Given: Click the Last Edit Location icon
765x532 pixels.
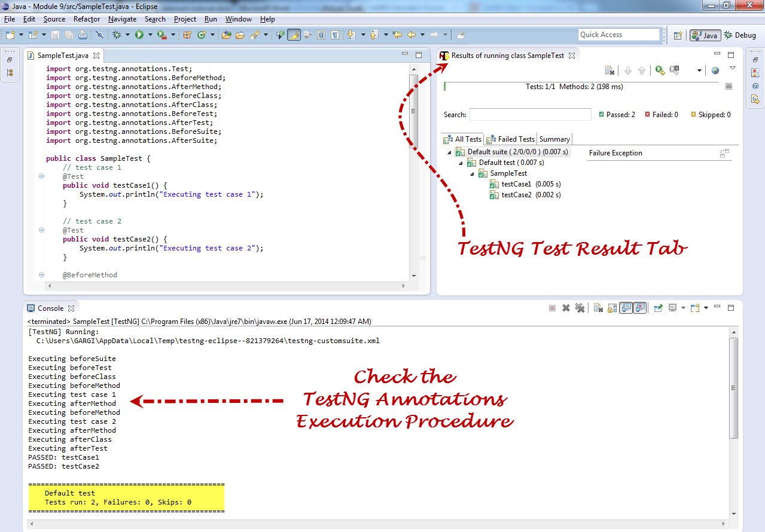Looking at the screenshot, I should coord(397,35).
